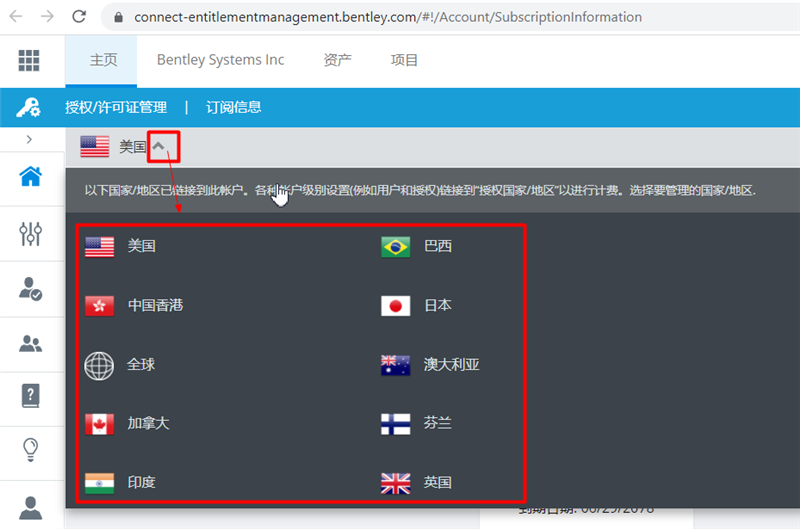Click the India flag icon

click(99, 483)
